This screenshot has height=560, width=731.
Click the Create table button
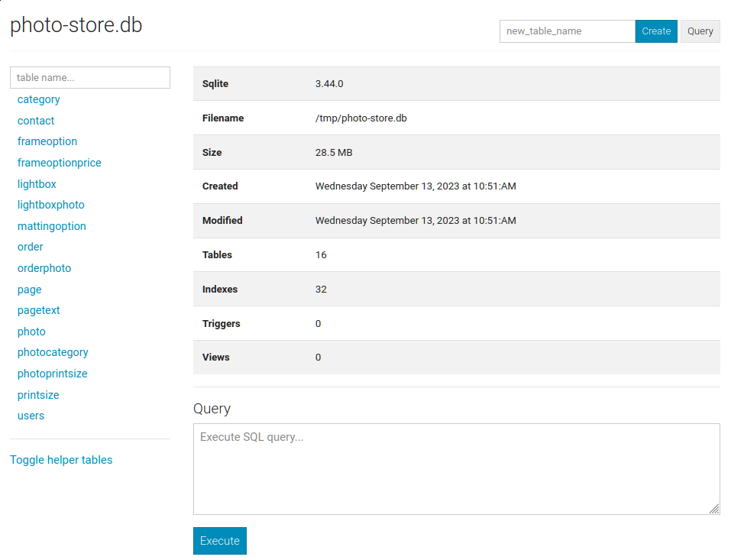[655, 31]
